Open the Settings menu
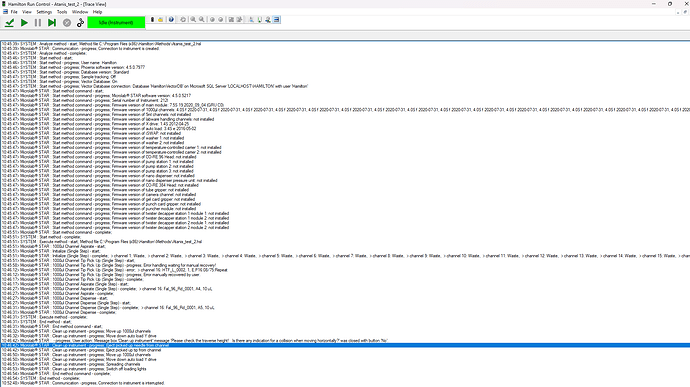 click(x=44, y=12)
